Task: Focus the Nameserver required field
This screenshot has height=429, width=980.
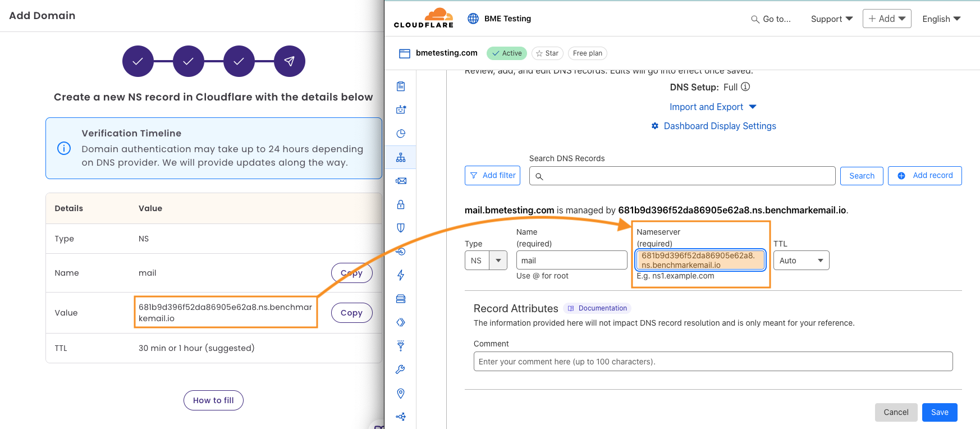Action: coord(700,260)
